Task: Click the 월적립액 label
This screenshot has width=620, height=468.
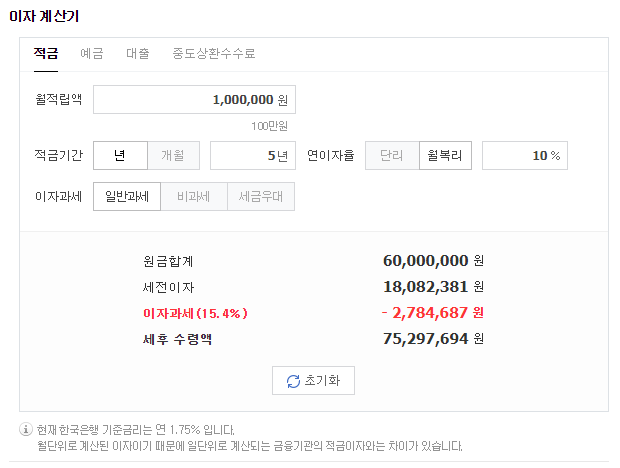Action: tap(59, 99)
